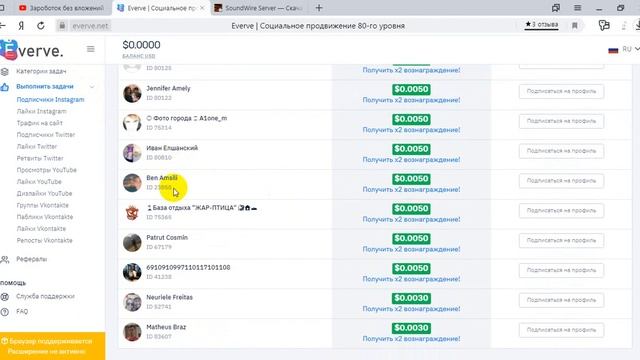Select Репосты Vkontakte in sidebar

click(x=44, y=240)
